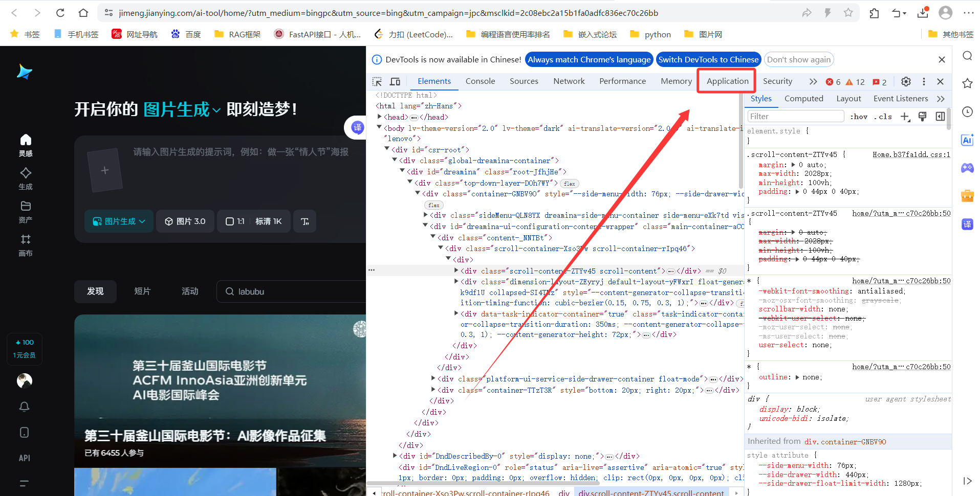Click Don't show again button
Screen dimensions: 980x496
[798, 59]
